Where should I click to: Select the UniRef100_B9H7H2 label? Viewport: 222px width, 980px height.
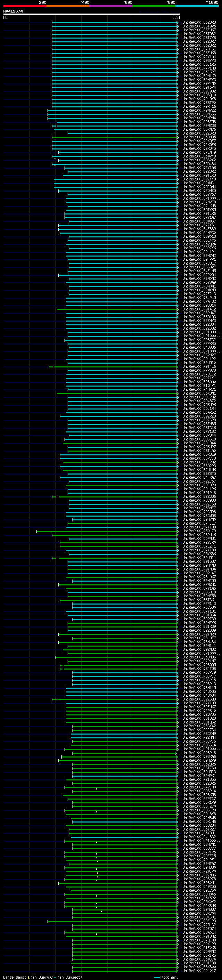199,256
